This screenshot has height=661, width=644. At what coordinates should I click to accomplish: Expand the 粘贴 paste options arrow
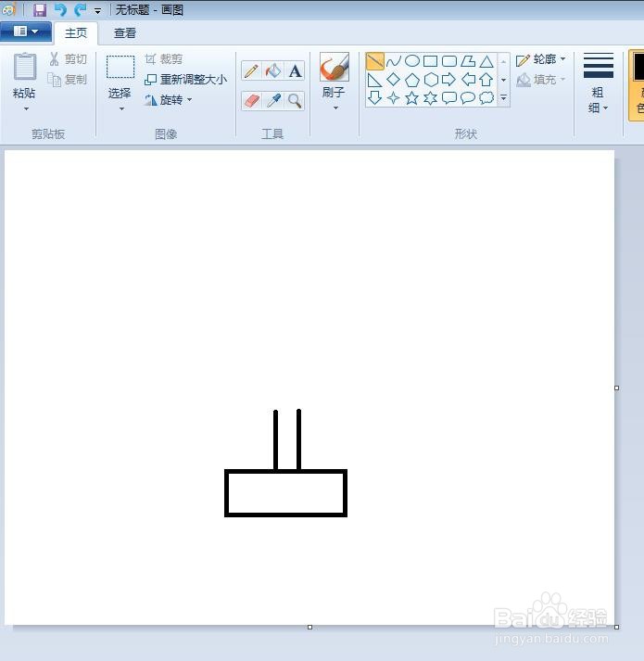[x=26, y=109]
